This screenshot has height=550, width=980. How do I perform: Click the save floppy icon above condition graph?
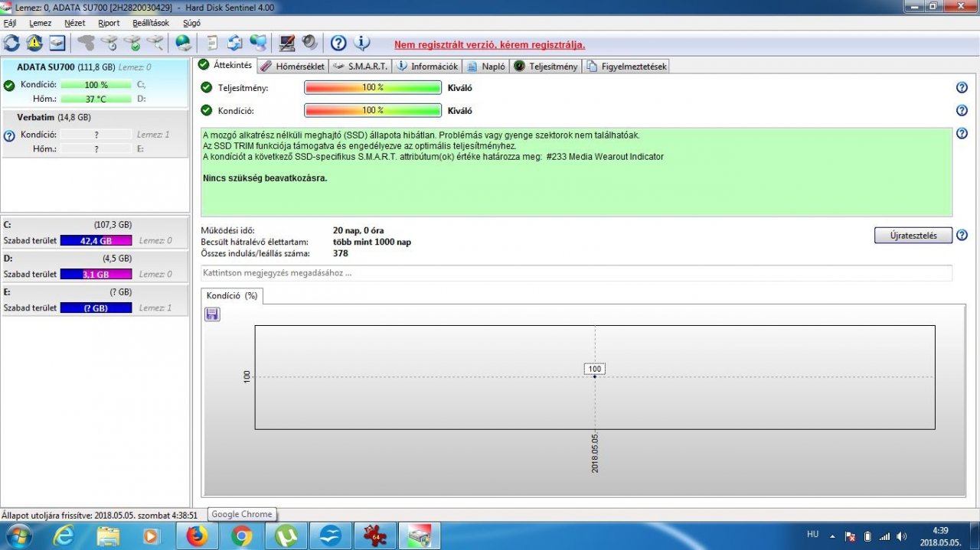point(212,314)
